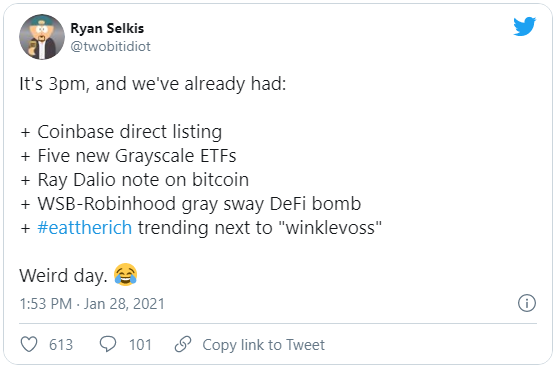Screen dimensions: 556x368
Task: Click the WSB-Robinhood DeFi bomb line
Action: [191, 204]
